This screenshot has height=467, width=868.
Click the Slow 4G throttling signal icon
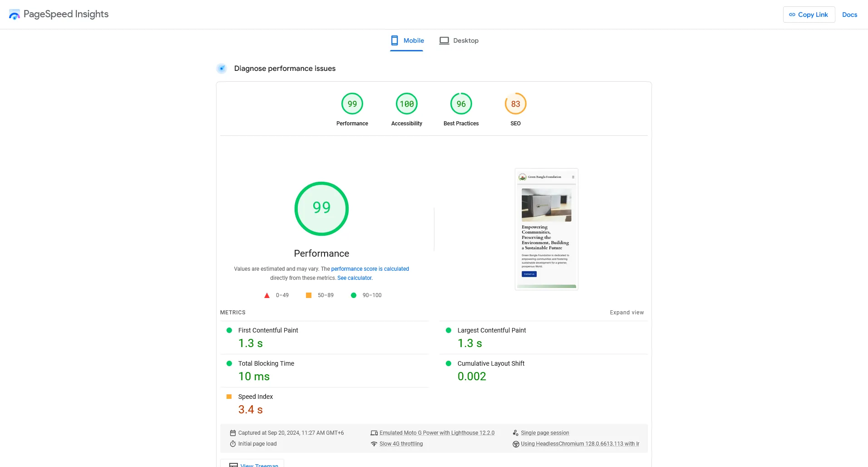[x=374, y=444]
